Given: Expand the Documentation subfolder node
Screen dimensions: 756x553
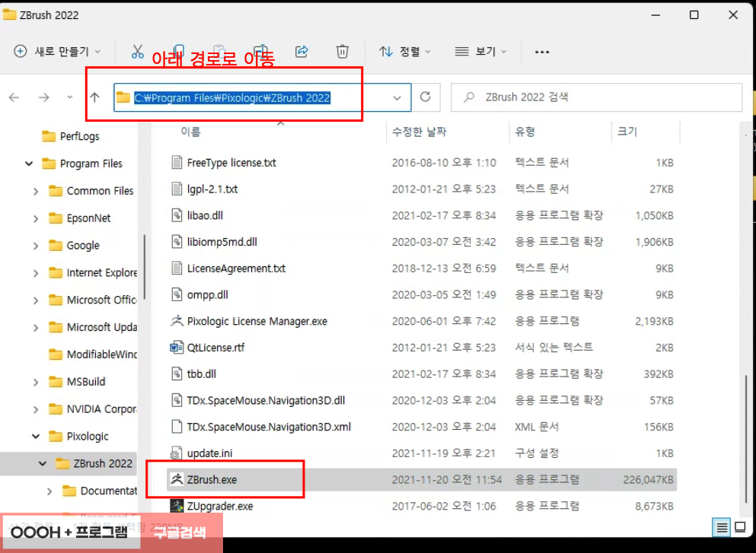Looking at the screenshot, I should (x=49, y=491).
